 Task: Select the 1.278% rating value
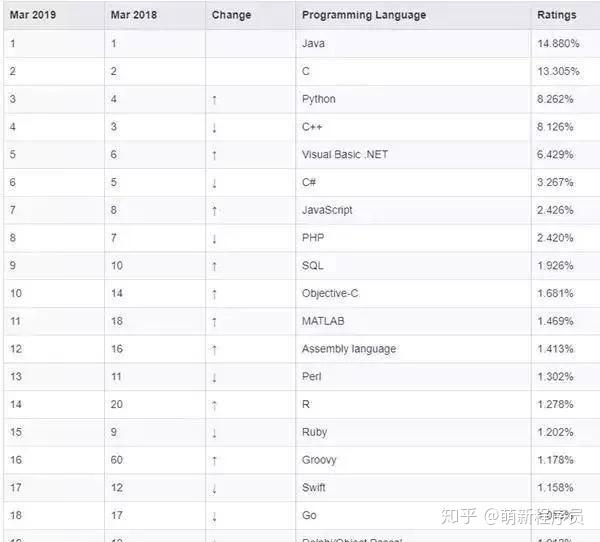click(555, 404)
